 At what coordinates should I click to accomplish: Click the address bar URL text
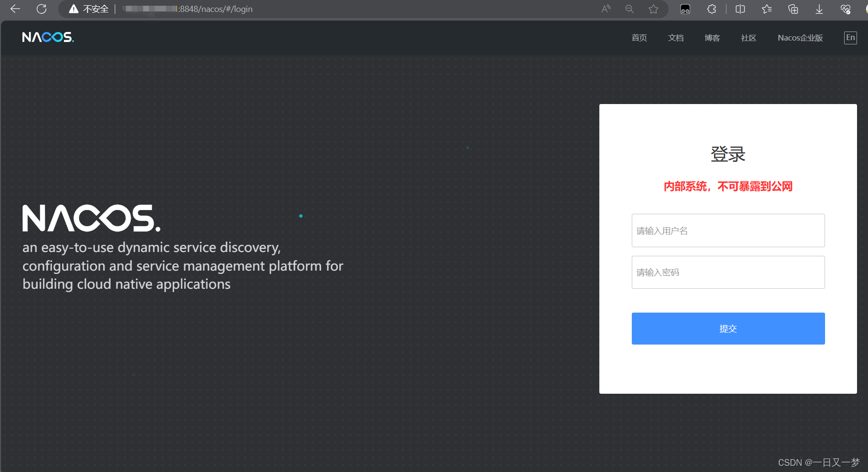(x=187, y=9)
